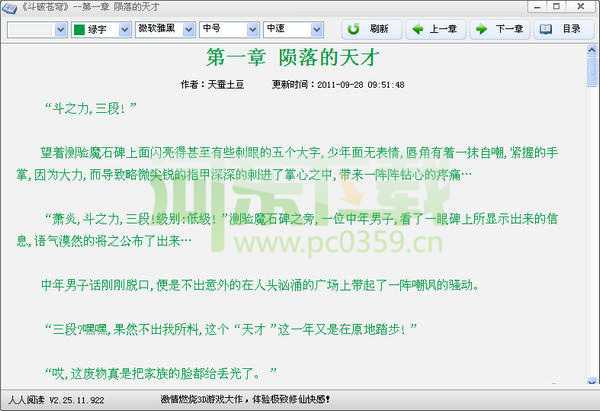Open the 微软雅黑 font dropdown
600x411 pixels.
(188, 29)
